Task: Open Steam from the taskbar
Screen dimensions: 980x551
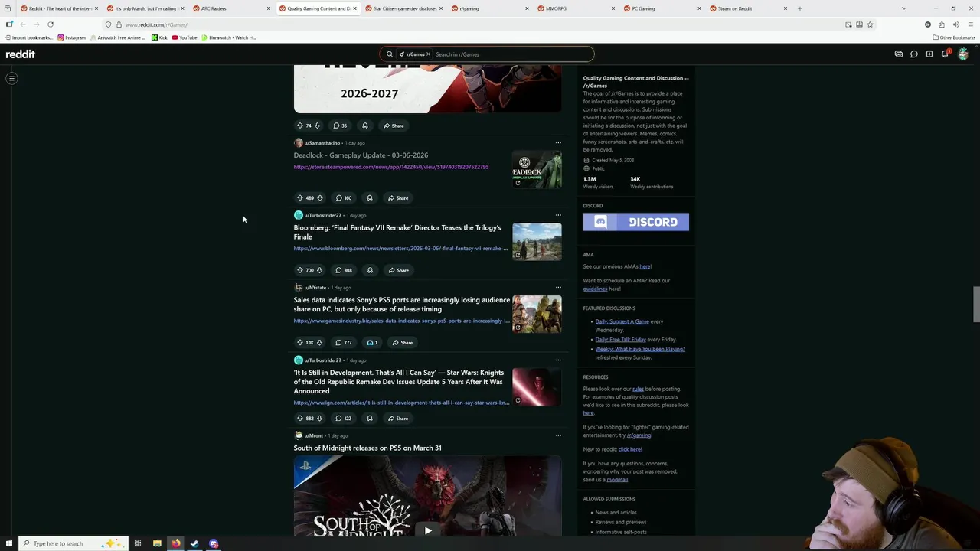Action: (x=194, y=543)
